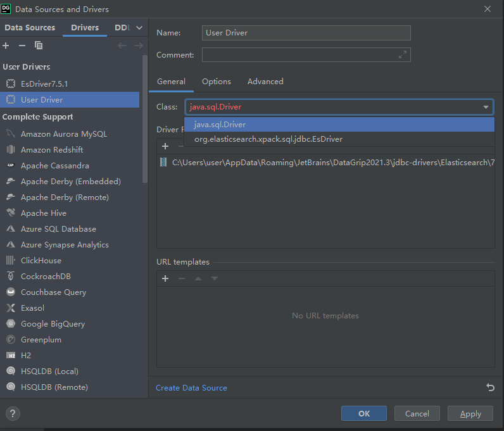Image resolution: width=504 pixels, height=431 pixels.
Task: Click the CockroachDB icon
Action: (x=11, y=276)
